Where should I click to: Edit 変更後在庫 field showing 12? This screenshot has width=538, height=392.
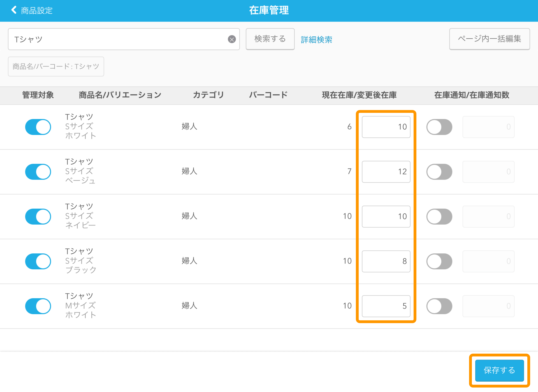tap(386, 172)
